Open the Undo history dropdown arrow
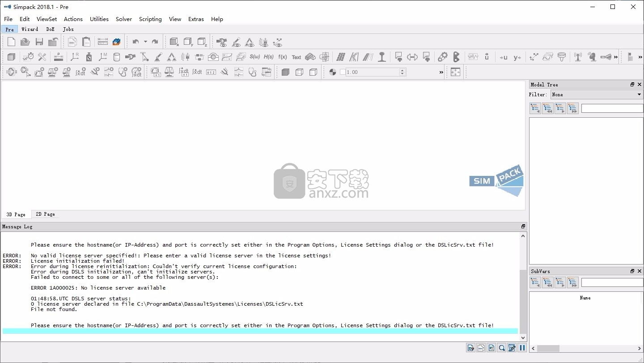 (145, 42)
